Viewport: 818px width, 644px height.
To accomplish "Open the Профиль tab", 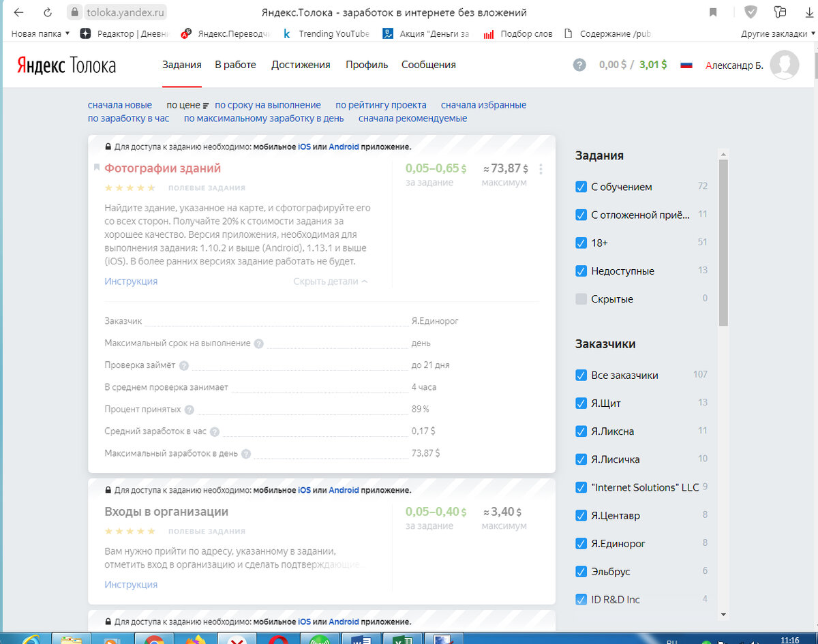I will [367, 65].
